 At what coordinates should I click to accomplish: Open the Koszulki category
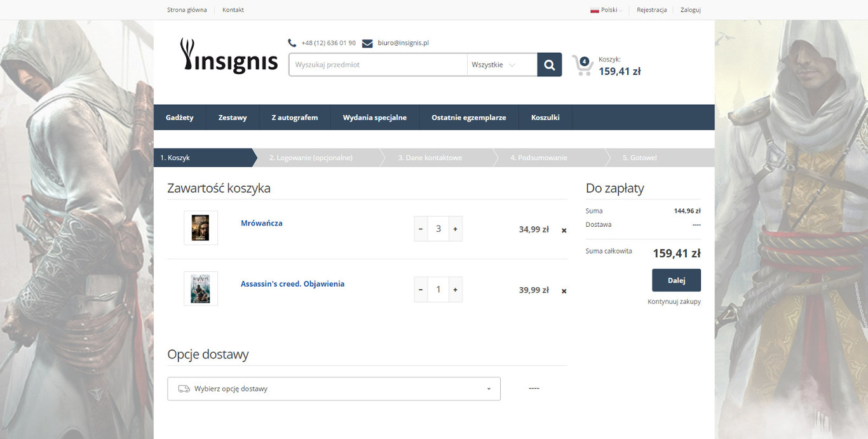click(545, 118)
